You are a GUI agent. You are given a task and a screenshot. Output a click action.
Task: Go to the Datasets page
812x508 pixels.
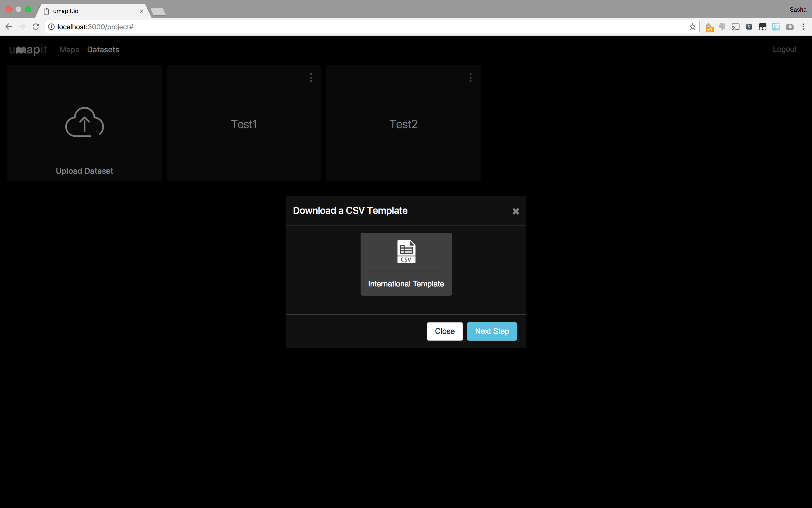pyautogui.click(x=103, y=49)
